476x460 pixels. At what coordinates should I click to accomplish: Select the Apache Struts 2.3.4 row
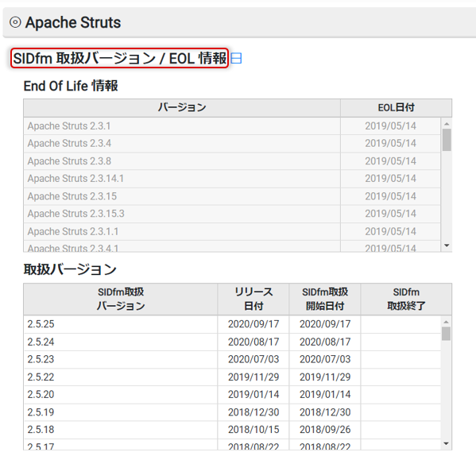tap(232, 143)
